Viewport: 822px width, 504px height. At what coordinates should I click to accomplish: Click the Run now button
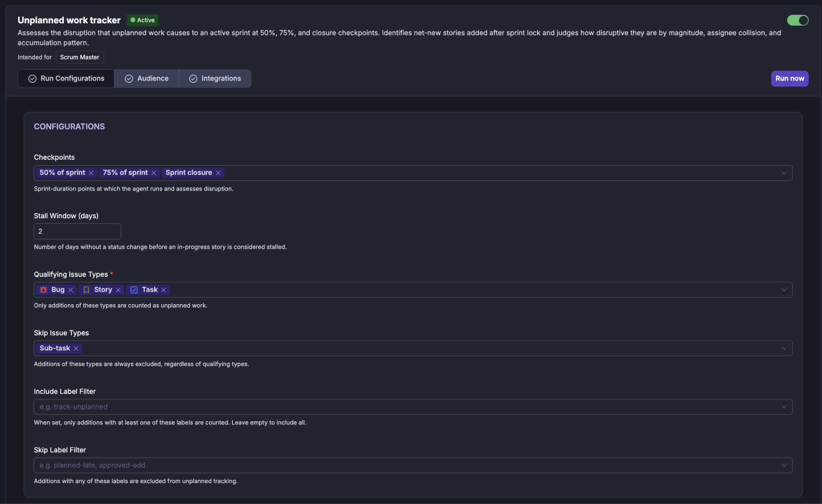pos(789,78)
